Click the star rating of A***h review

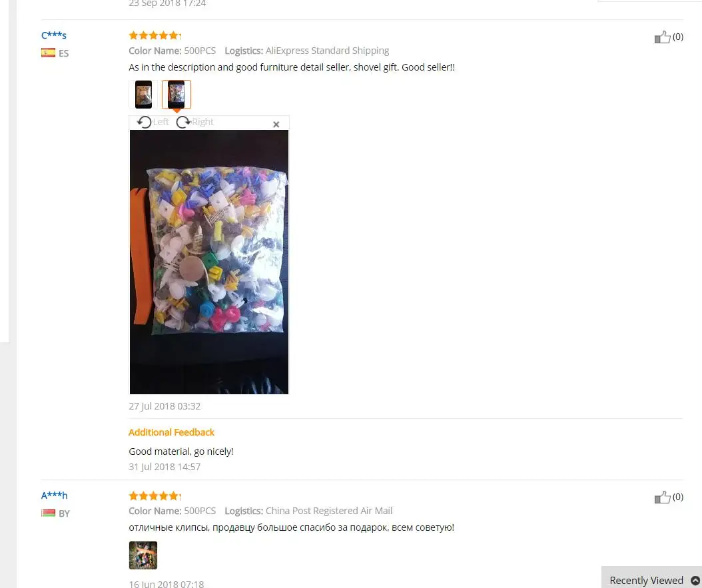click(155, 496)
